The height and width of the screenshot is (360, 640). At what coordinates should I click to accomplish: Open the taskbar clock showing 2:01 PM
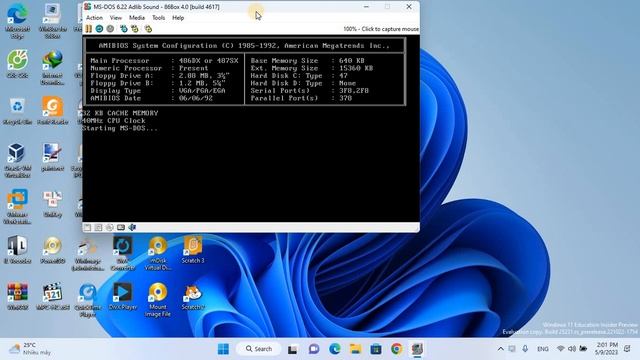(x=607, y=349)
